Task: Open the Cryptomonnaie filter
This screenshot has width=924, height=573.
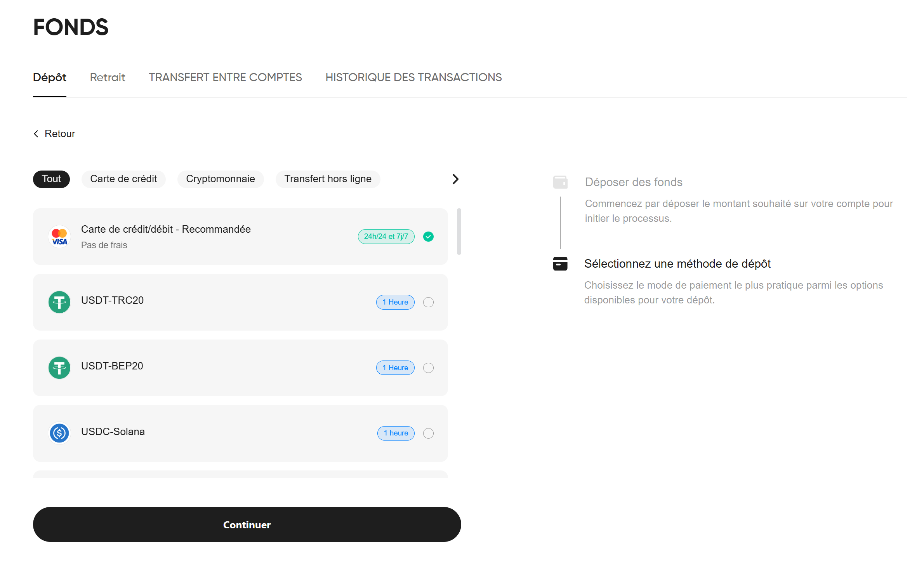Action: 220,179
